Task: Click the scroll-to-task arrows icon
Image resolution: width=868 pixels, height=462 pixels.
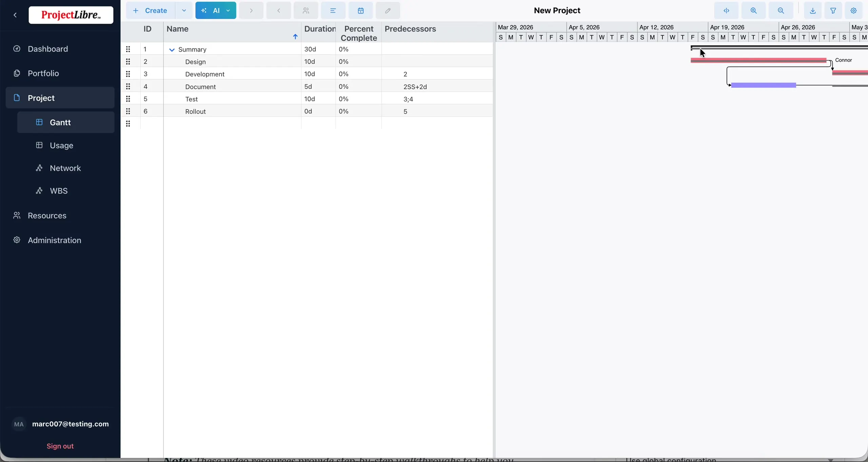Action: click(x=726, y=11)
